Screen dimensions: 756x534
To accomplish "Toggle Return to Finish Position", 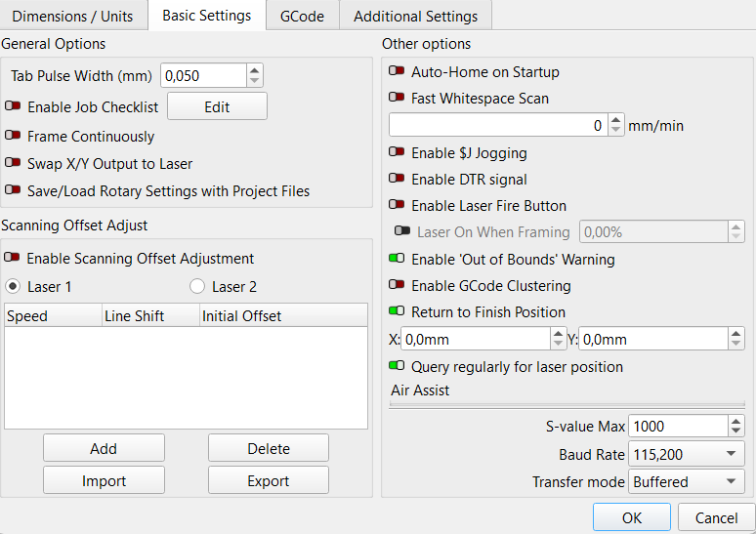I will pyautogui.click(x=398, y=312).
